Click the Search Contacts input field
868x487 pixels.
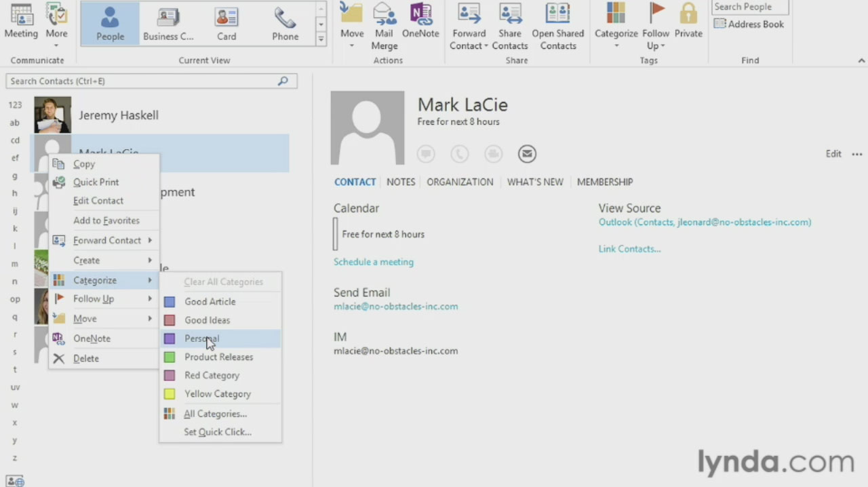(x=151, y=81)
